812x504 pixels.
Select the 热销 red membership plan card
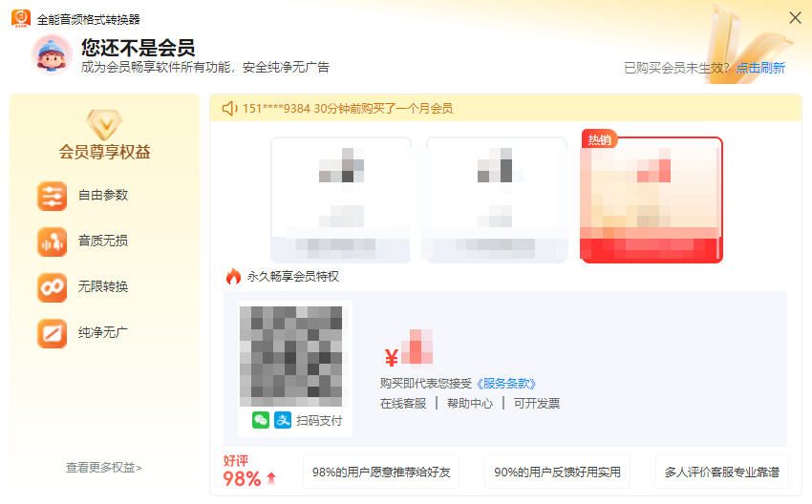point(652,199)
